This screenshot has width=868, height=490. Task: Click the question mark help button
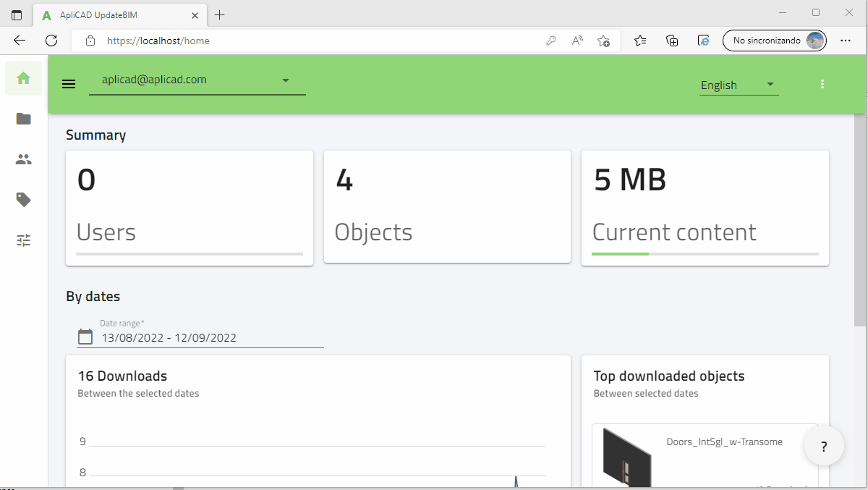tap(824, 447)
